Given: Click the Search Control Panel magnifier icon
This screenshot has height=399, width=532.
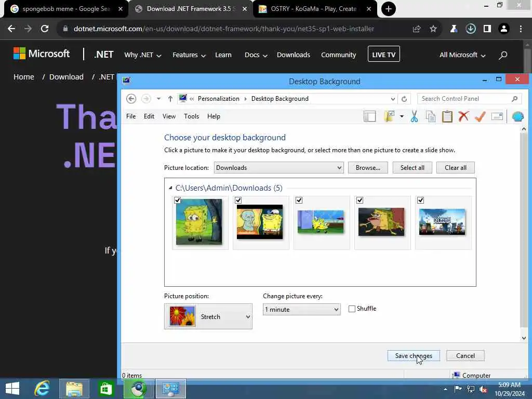Looking at the screenshot, I should [514, 99].
